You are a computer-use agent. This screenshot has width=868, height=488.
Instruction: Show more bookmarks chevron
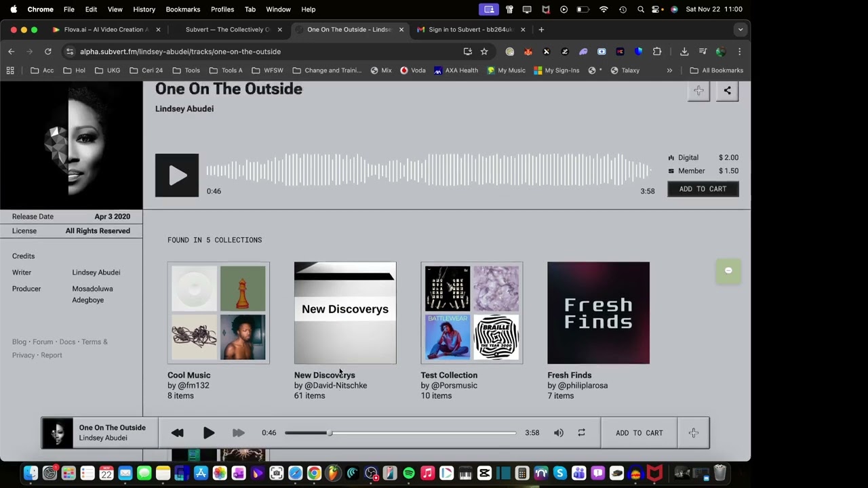pyautogui.click(x=669, y=70)
